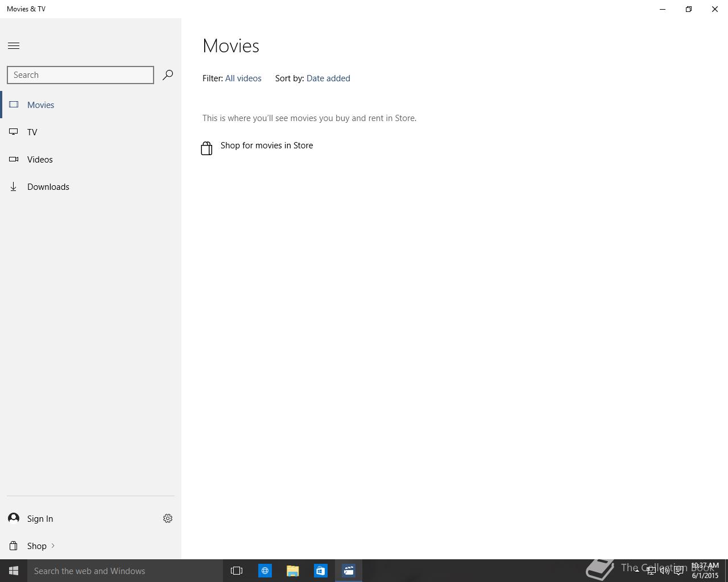Minimize the Movies & TV window
Viewport: 728px width, 582px height.
click(x=663, y=9)
